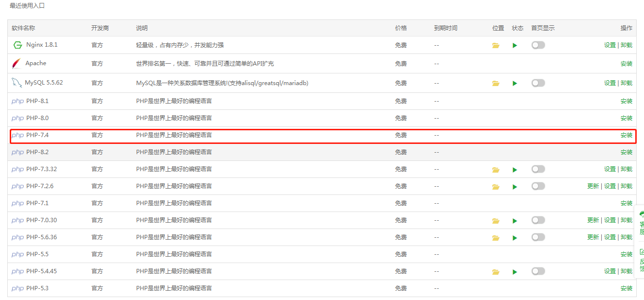The image size is (644, 300).
Task: Toggle homepage display for PHP-5.4.45
Action: [538, 271]
